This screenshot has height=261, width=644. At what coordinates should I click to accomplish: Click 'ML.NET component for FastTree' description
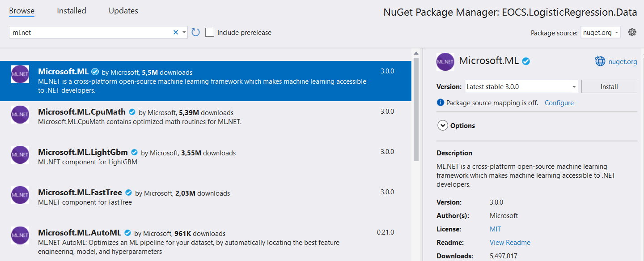85,202
